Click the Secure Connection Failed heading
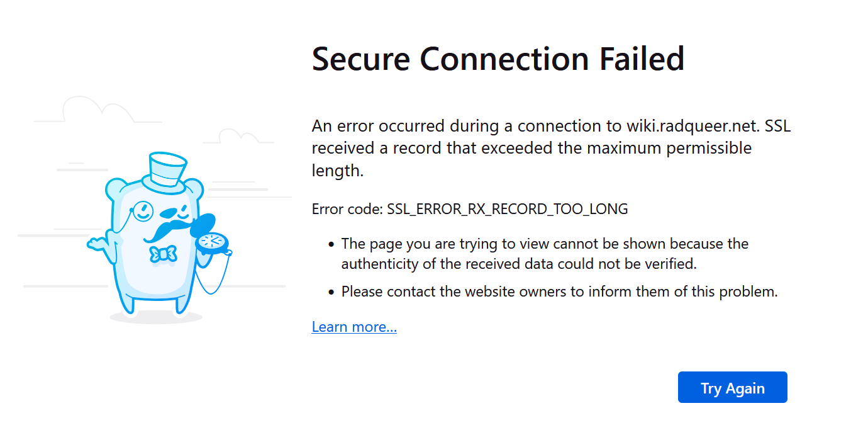This screenshot has height=430, width=868. pyautogui.click(x=498, y=59)
